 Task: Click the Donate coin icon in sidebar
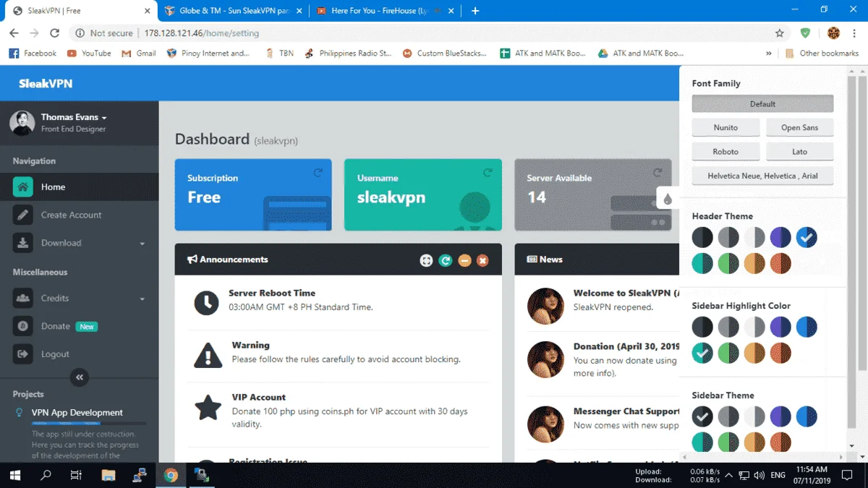(23, 326)
